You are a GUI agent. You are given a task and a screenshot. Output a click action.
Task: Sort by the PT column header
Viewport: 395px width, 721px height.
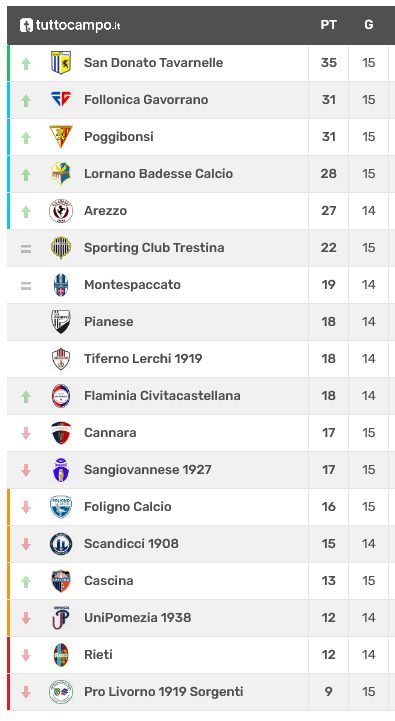point(328,25)
